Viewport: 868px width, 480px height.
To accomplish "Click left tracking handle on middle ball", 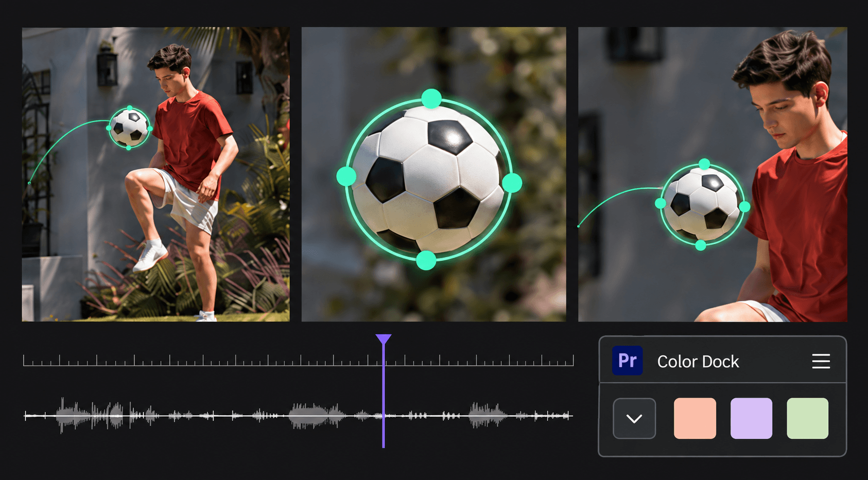I will coord(346,176).
